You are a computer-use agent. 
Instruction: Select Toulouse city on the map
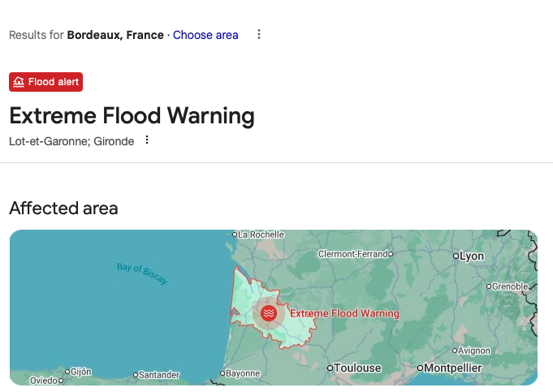[357, 368]
